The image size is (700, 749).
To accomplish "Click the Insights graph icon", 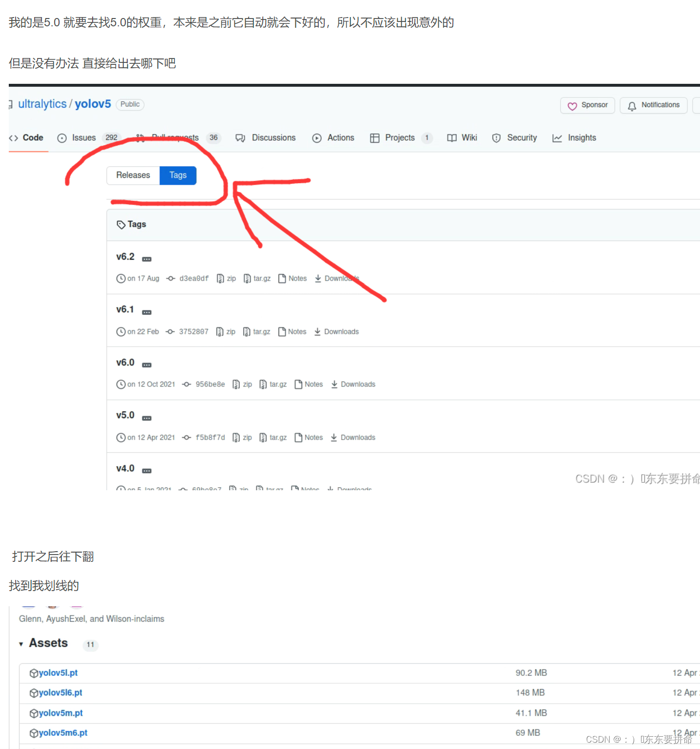I will 557,138.
